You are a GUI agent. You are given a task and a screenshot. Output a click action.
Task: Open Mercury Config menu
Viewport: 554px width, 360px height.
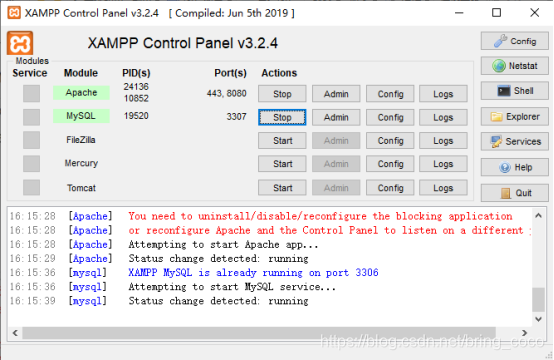coord(390,164)
